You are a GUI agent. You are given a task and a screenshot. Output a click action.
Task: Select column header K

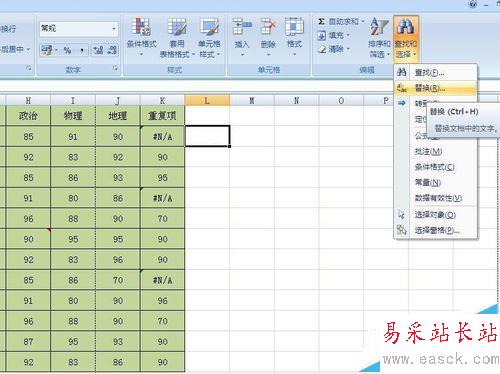pyautogui.click(x=162, y=100)
